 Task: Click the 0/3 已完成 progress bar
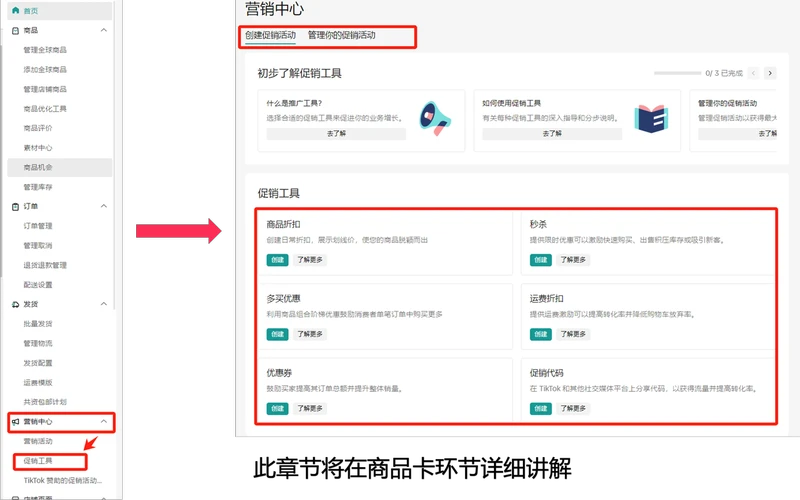[x=677, y=73]
